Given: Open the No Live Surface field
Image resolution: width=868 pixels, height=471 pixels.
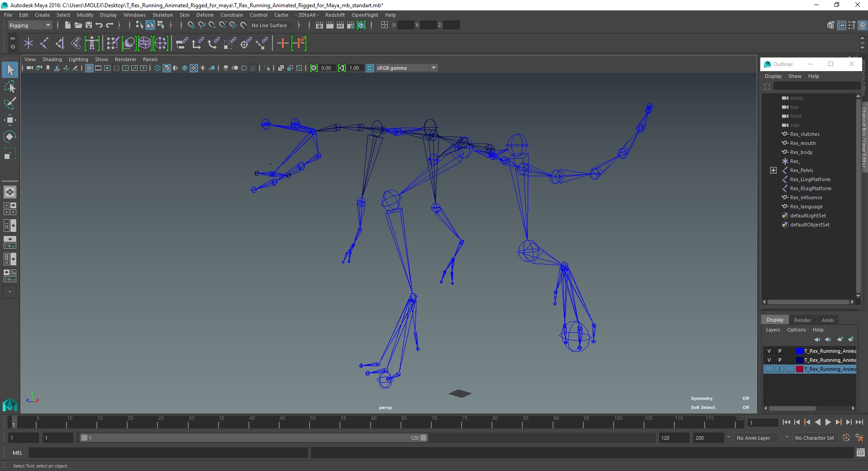Looking at the screenshot, I should (271, 25).
